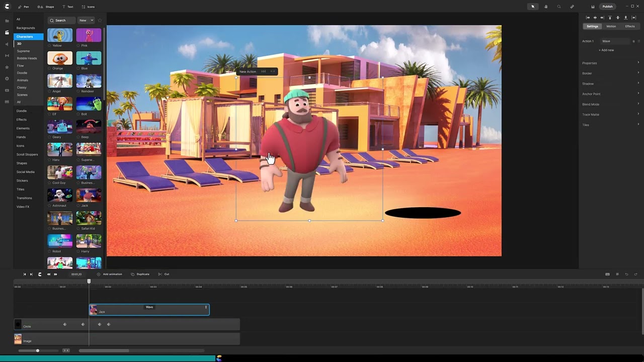644x362 pixels.
Task: Click the fast-forward playback button
Action: 55,274
